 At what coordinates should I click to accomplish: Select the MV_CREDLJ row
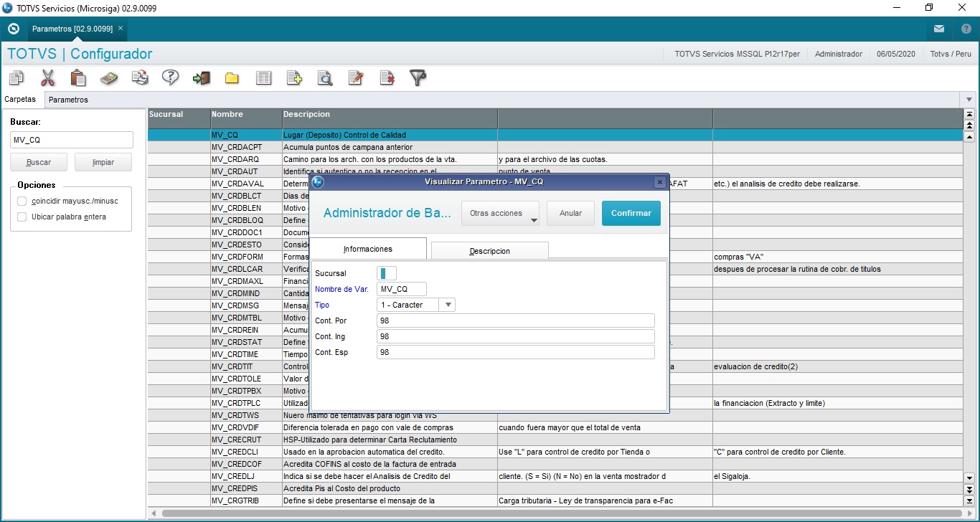[555, 476]
